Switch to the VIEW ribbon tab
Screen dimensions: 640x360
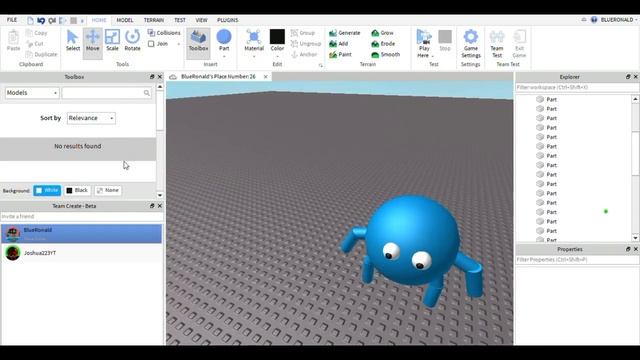(x=201, y=20)
